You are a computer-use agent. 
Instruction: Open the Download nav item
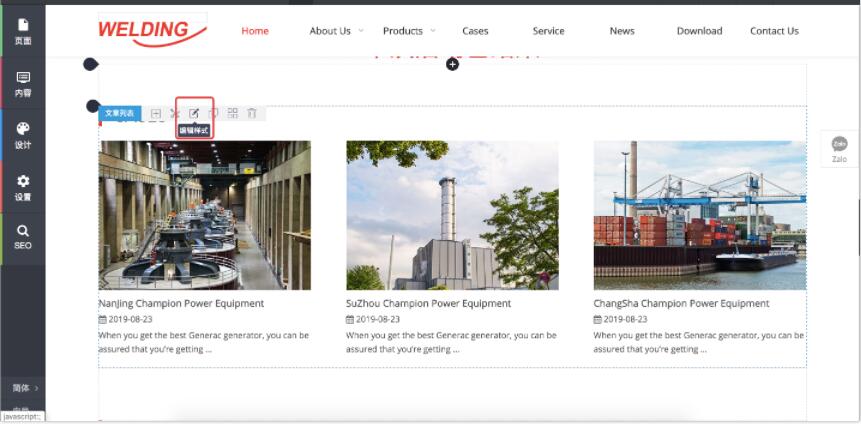[699, 31]
